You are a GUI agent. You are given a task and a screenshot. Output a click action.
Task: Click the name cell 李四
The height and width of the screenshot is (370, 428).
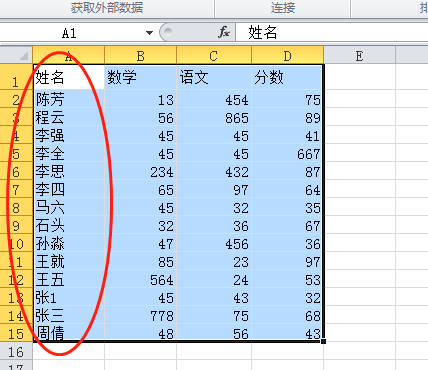click(x=69, y=189)
